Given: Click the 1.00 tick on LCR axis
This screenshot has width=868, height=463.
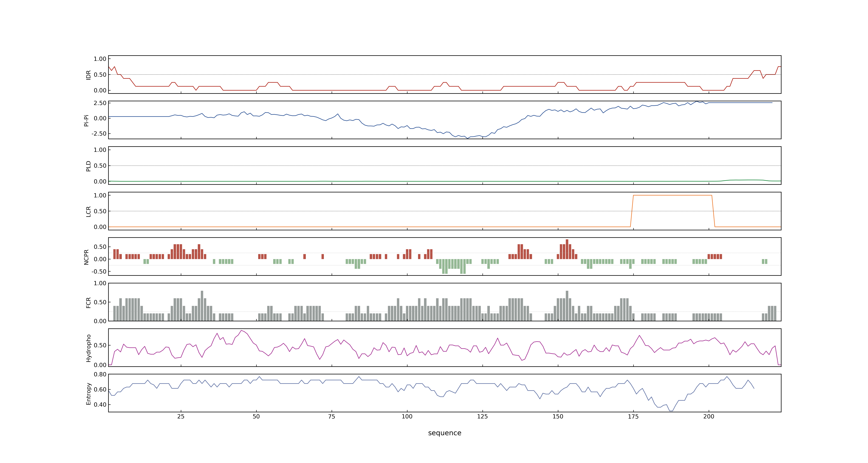Looking at the screenshot, I should click(100, 195).
